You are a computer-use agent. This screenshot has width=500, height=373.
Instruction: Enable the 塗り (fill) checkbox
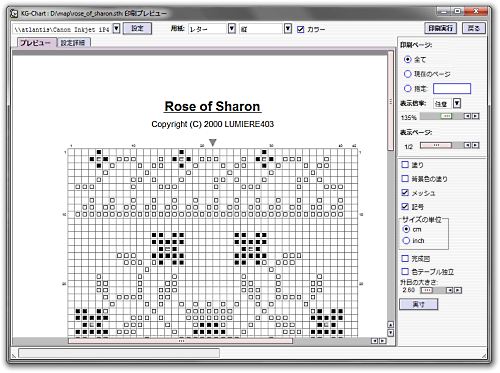(x=405, y=164)
